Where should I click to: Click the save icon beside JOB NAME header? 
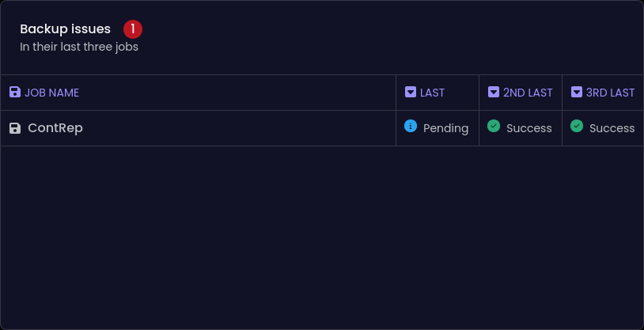pos(15,93)
